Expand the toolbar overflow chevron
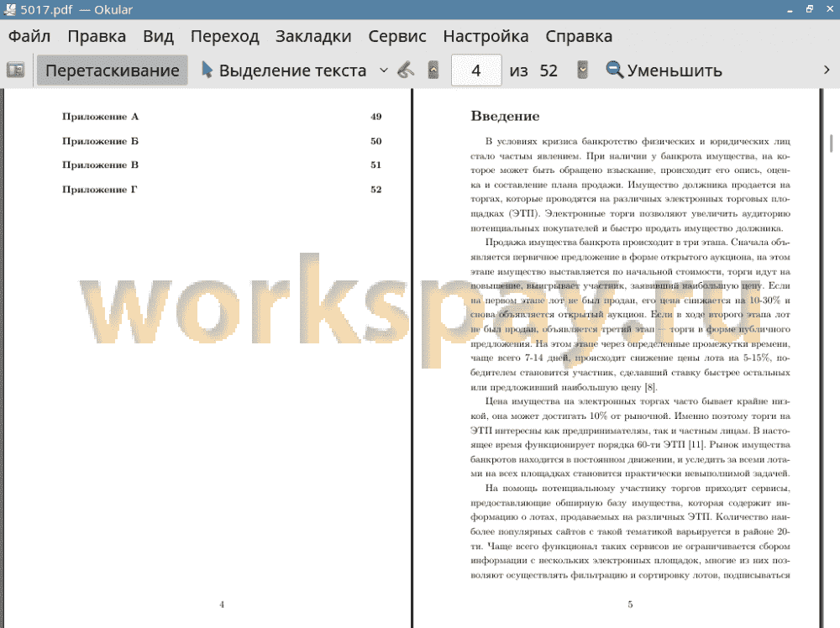 [x=827, y=71]
